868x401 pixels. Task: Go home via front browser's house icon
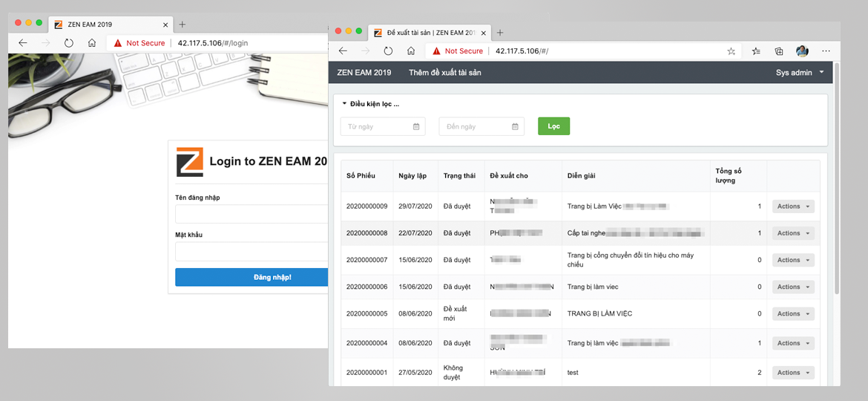(x=411, y=51)
